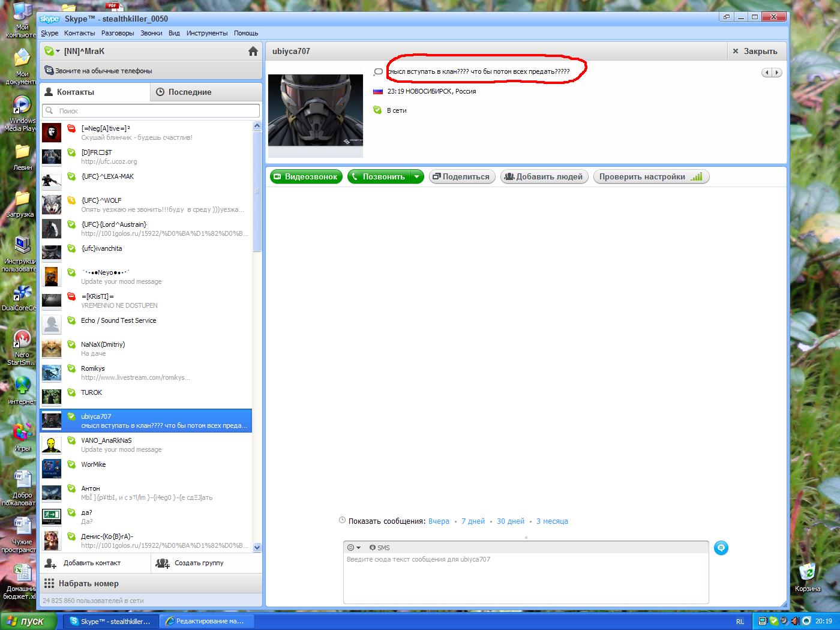Close the conversation with Закрыть
The height and width of the screenshot is (630, 840).
click(755, 52)
